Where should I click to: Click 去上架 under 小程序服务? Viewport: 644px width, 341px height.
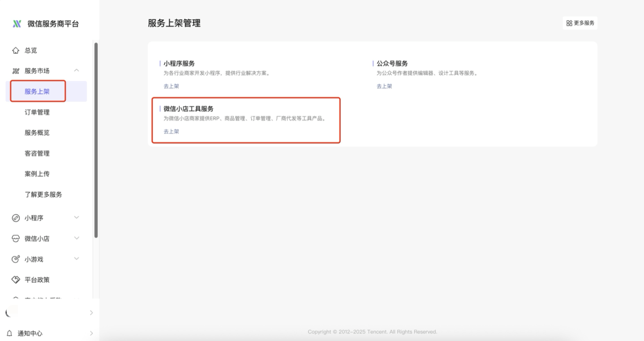pyautogui.click(x=171, y=86)
